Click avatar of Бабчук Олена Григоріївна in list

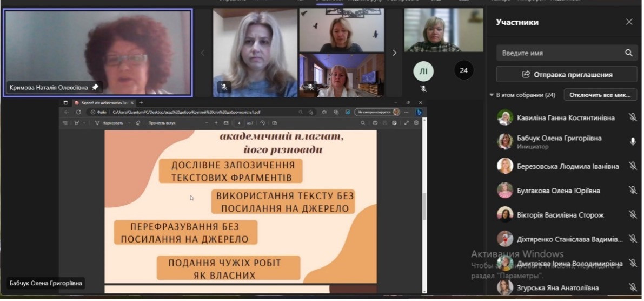(x=505, y=141)
